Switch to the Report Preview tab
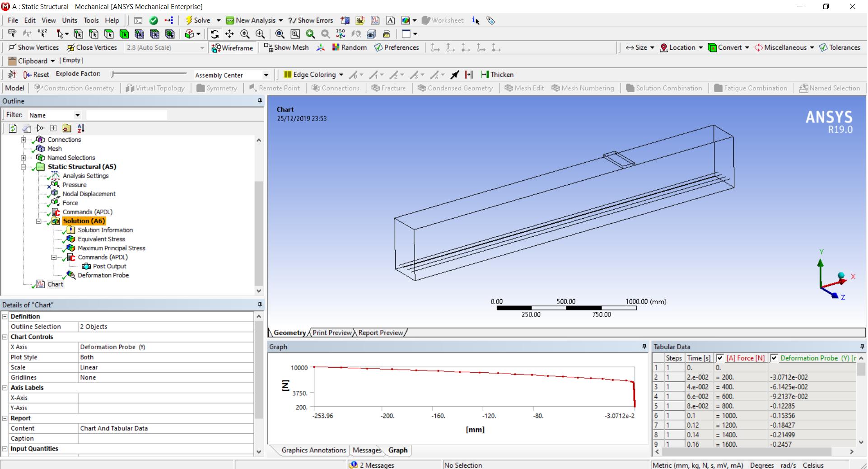 coord(381,333)
